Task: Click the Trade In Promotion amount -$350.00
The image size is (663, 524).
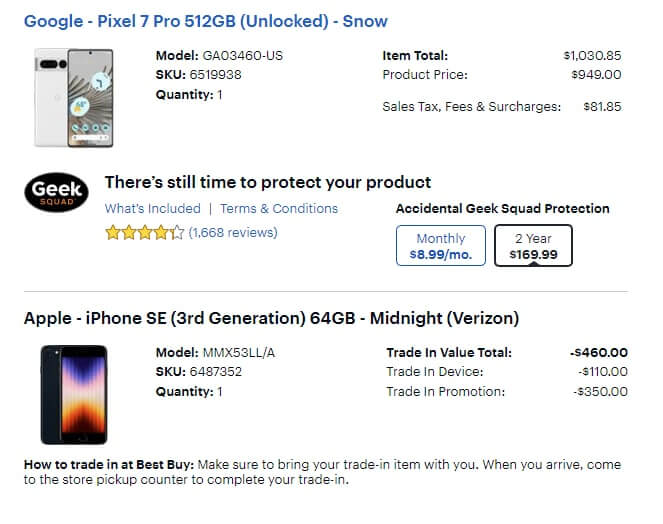Action: coord(601,391)
